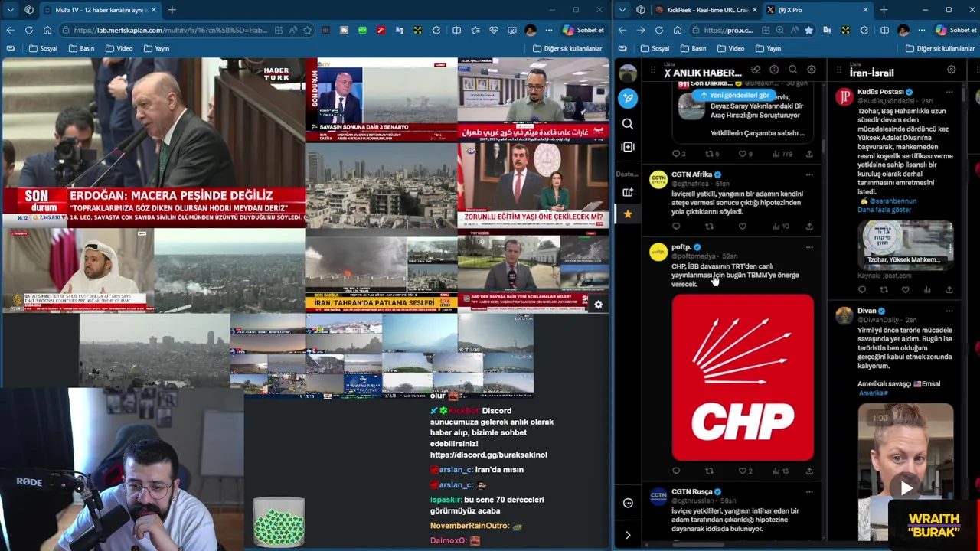Screen dimensions: 980x551
Task: Open Yayın bookmarks folder in right window
Action: tap(768, 48)
